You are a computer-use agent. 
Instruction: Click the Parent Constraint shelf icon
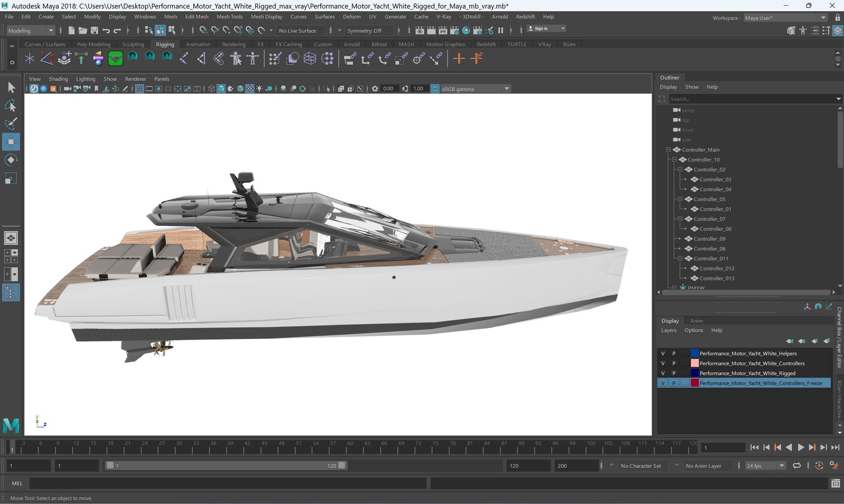pos(349,59)
